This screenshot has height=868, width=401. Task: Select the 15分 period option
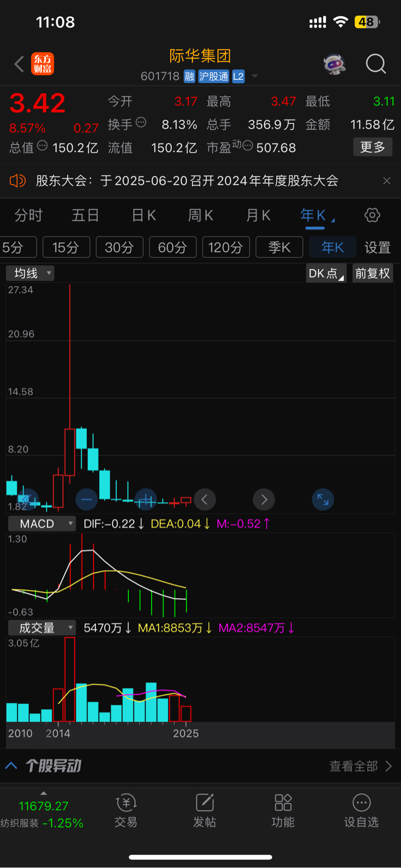point(66,247)
